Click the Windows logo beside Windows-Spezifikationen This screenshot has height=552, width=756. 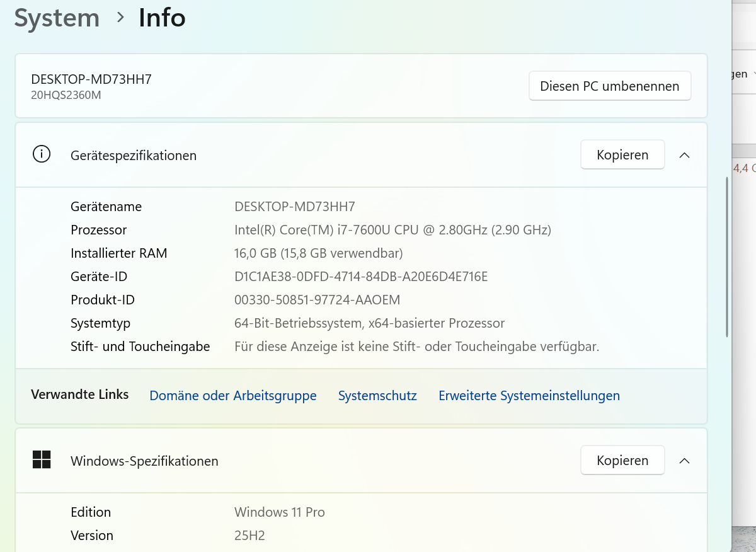click(x=42, y=460)
